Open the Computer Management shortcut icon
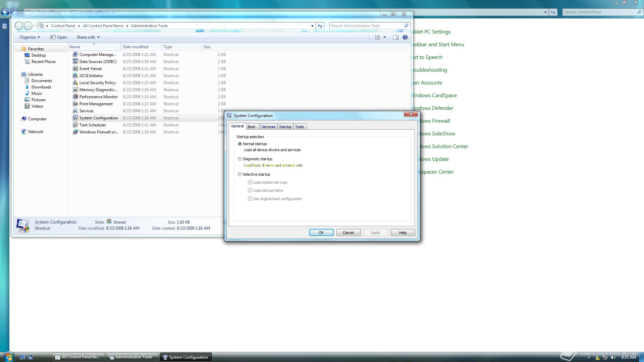The image size is (644, 362). tap(75, 54)
